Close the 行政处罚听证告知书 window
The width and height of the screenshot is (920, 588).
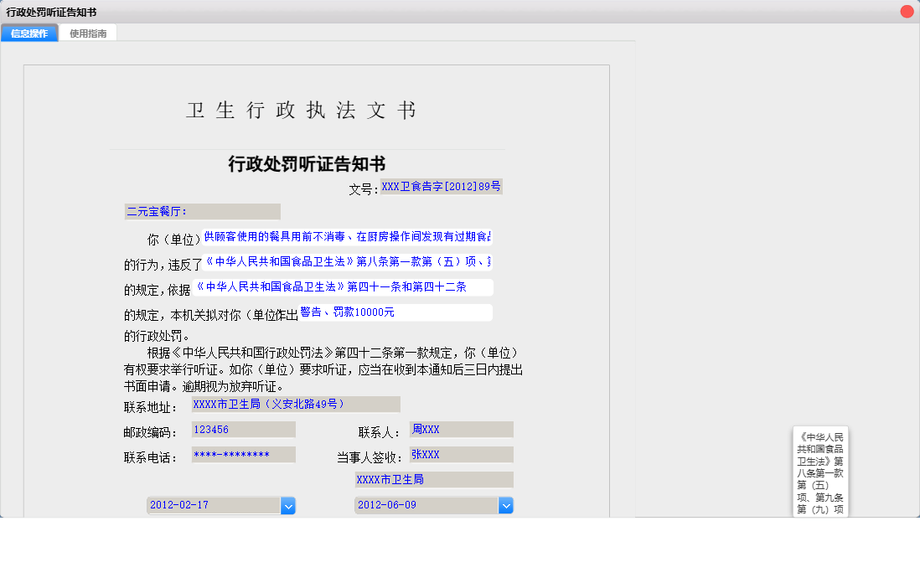click(907, 11)
